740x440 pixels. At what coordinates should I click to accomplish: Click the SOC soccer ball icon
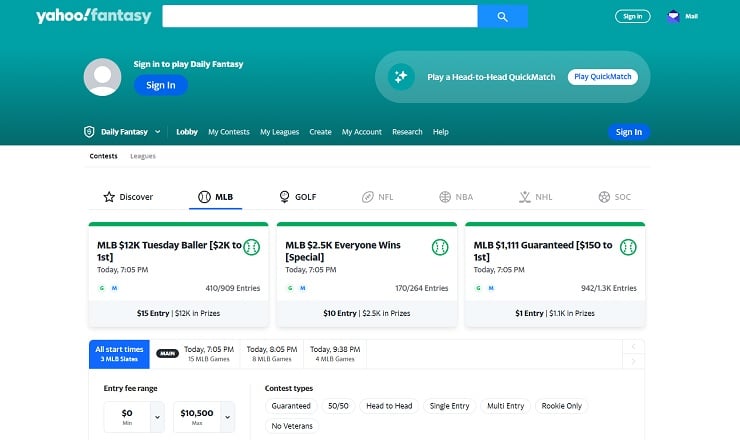[604, 197]
